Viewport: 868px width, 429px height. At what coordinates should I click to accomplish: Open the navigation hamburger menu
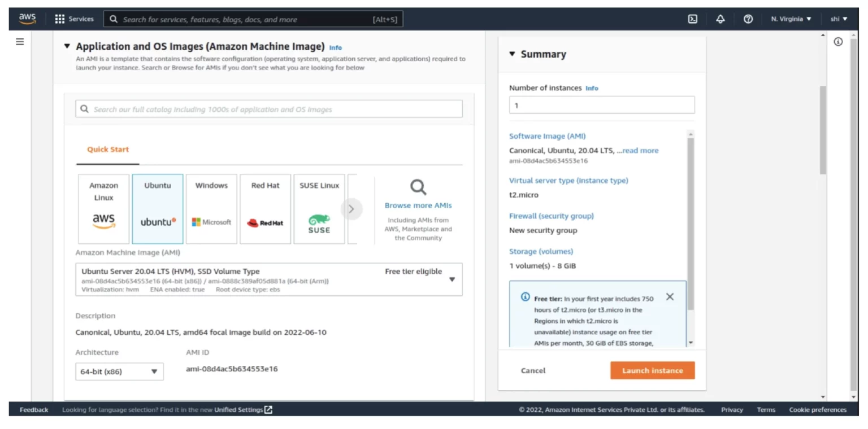coord(20,41)
